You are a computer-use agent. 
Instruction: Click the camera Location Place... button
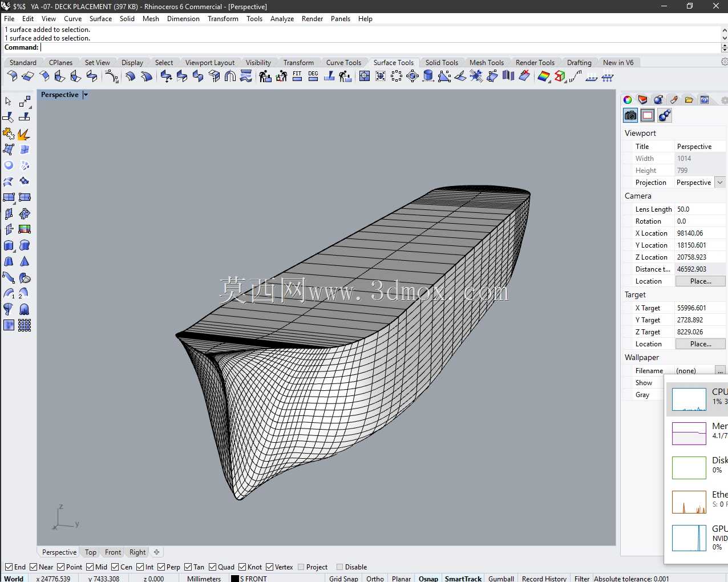pyautogui.click(x=701, y=281)
